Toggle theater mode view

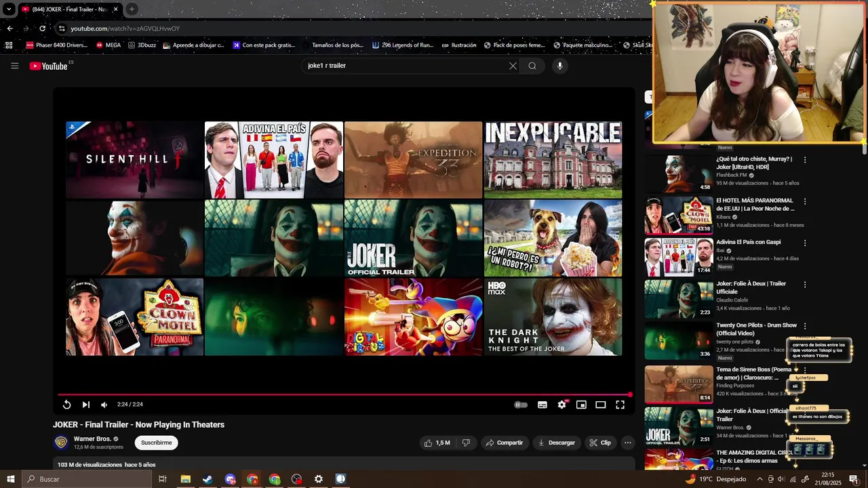coord(600,405)
